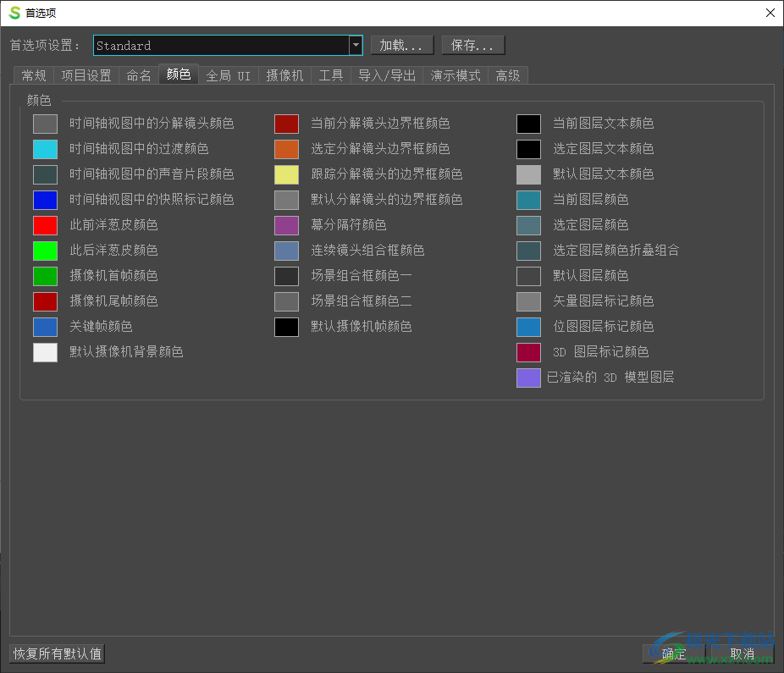The width and height of the screenshot is (784, 673).
Task: Change the 时间轴视图中的过渡颜色 swatch
Action: click(45, 149)
